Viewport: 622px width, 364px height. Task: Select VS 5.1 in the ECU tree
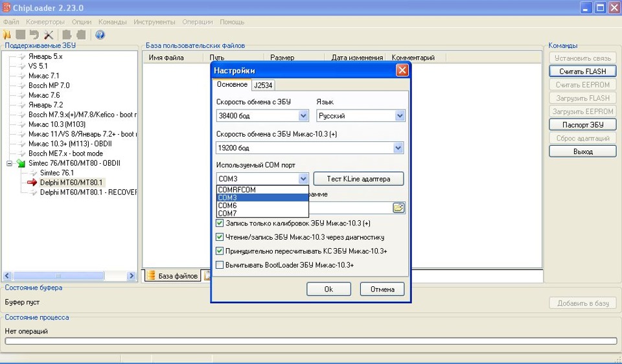tap(38, 66)
